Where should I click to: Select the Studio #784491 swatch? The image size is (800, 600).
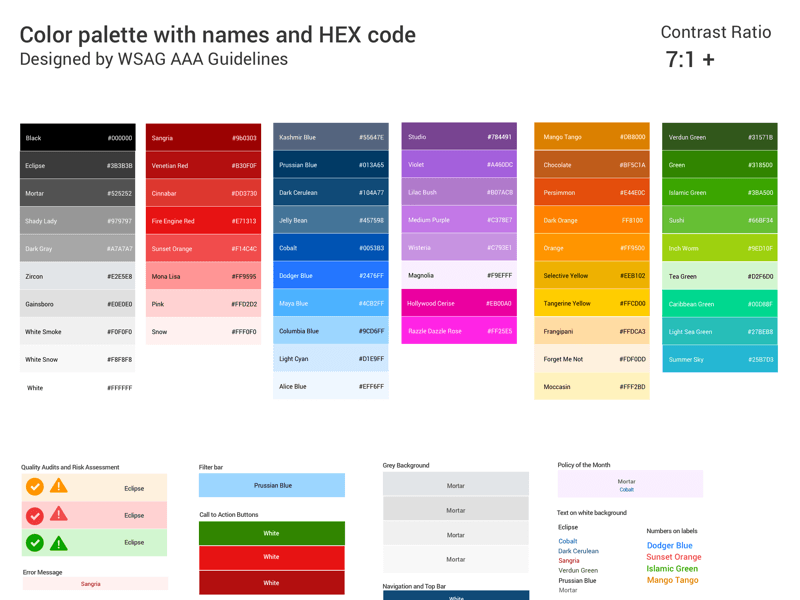[x=459, y=136]
